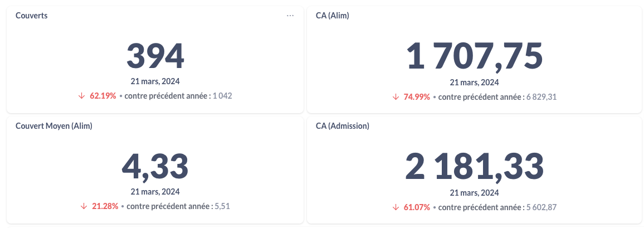This screenshot has height=228, width=644.
Task: Open the CA (Alim) card title
Action: (332, 16)
